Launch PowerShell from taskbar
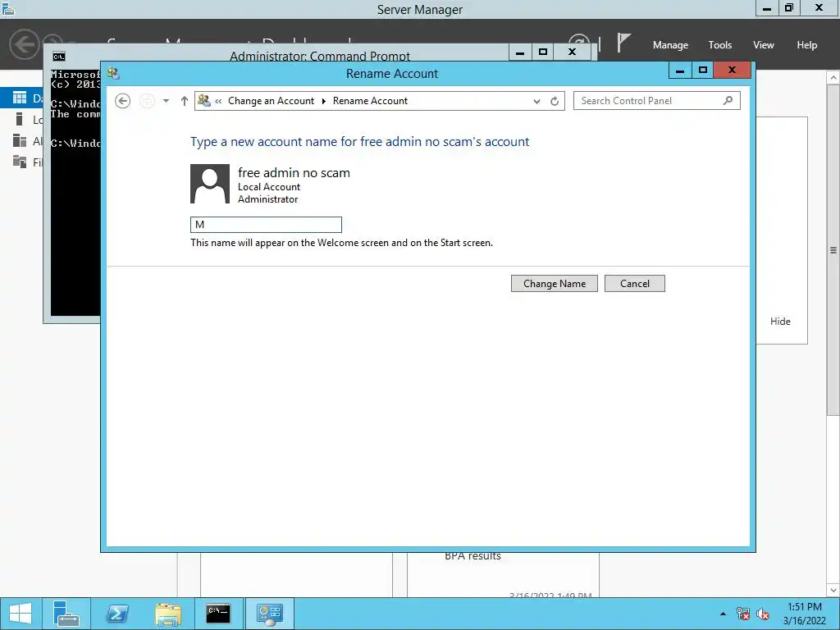Image resolution: width=840 pixels, height=630 pixels. click(x=116, y=614)
